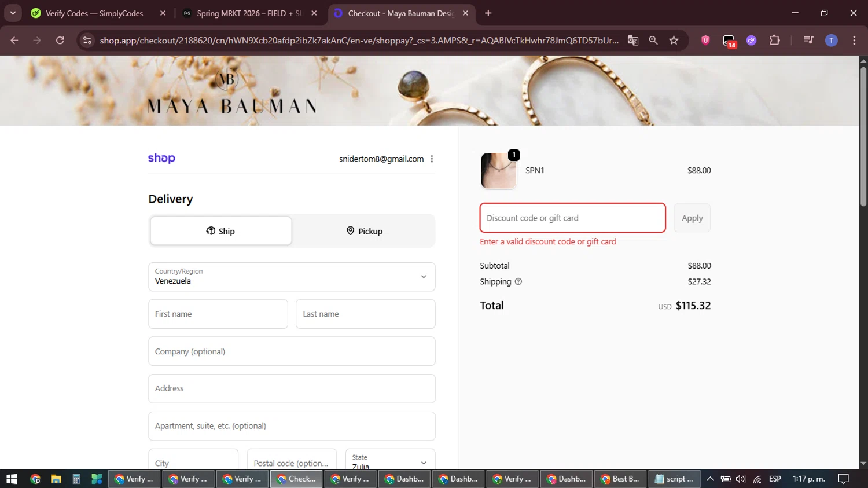868x488 pixels.
Task: Click the address bar URL
Action: pyautogui.click(x=359, y=40)
